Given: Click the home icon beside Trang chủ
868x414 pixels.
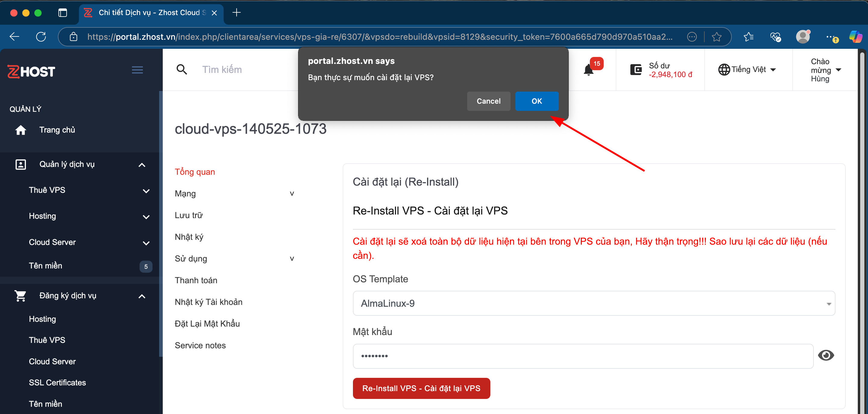Looking at the screenshot, I should coord(20,130).
